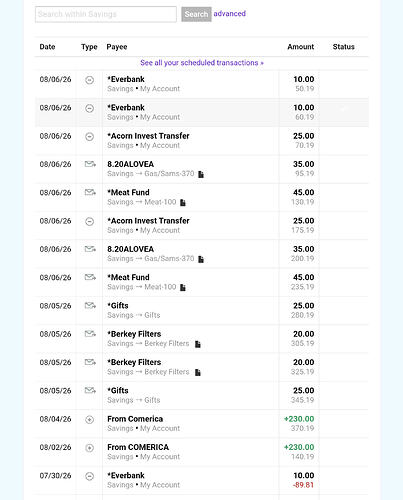
Task: Click deposit plus icon for From COMERICA 08/02/26
Action: tap(89, 448)
